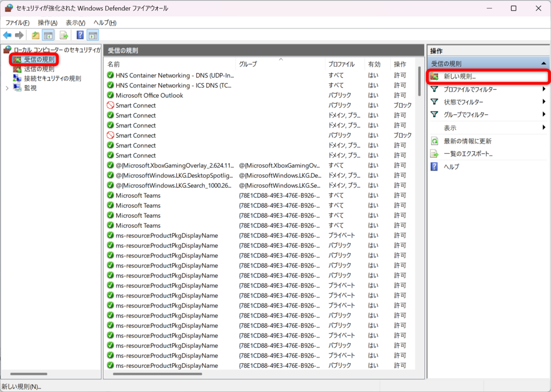Click the firewall app icon in title bar
The width and height of the screenshot is (551, 392).
9,8
